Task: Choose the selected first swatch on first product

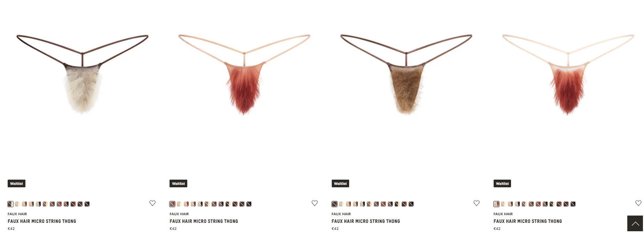Action: [x=10, y=204]
